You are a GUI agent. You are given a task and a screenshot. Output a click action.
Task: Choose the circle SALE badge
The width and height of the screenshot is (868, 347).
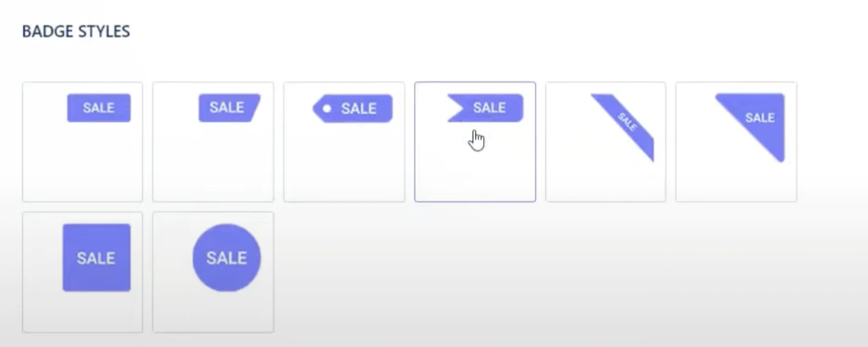click(226, 258)
